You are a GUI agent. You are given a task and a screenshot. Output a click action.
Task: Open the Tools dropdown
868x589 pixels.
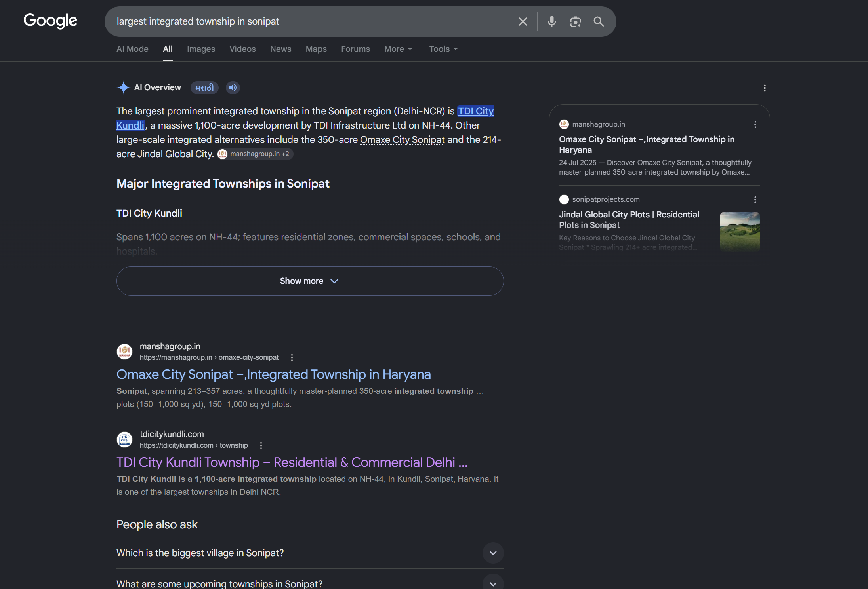443,49
